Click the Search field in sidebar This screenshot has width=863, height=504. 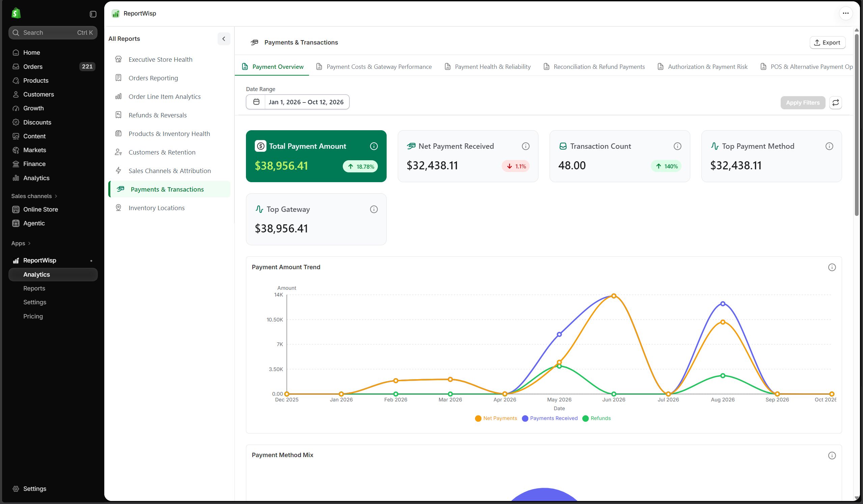53,32
